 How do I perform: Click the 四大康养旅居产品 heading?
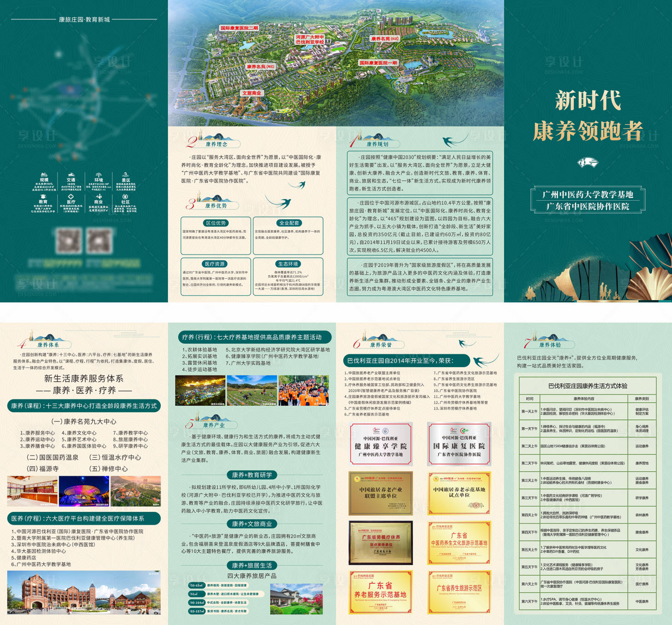[x=252, y=576]
